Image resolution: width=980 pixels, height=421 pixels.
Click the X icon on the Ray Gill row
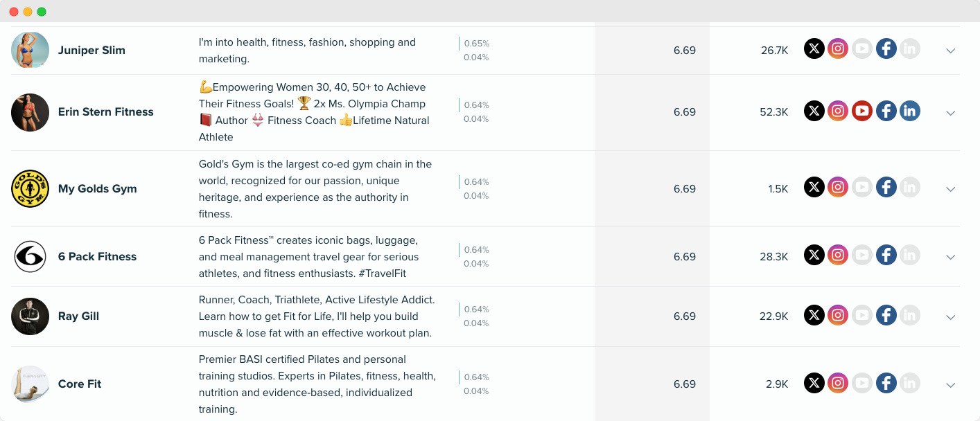814,315
